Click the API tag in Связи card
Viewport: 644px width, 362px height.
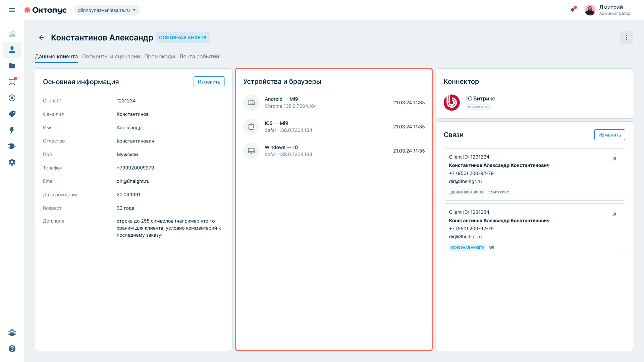[x=491, y=248]
